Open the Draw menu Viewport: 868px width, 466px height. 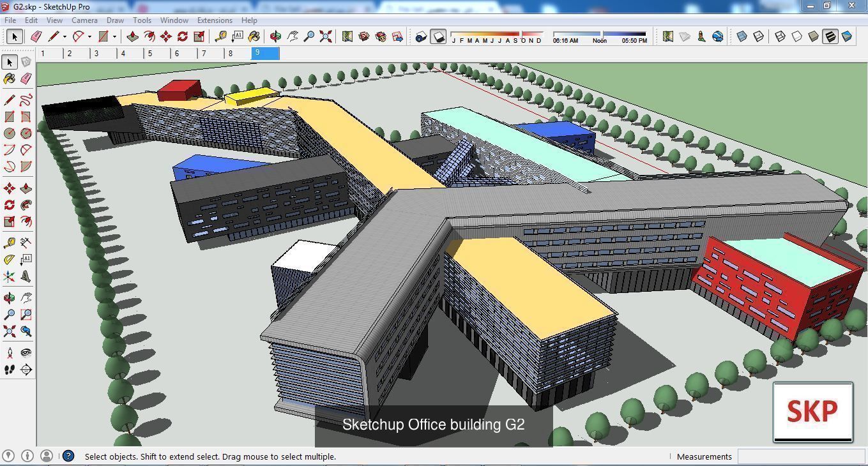[115, 20]
